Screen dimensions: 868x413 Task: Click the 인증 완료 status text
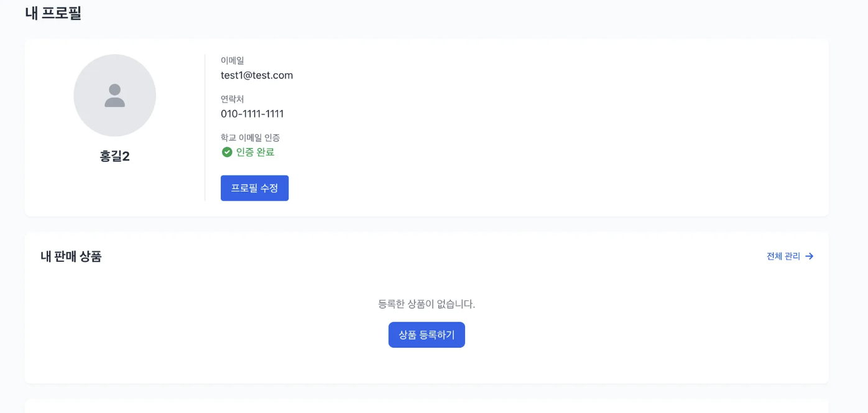click(255, 152)
